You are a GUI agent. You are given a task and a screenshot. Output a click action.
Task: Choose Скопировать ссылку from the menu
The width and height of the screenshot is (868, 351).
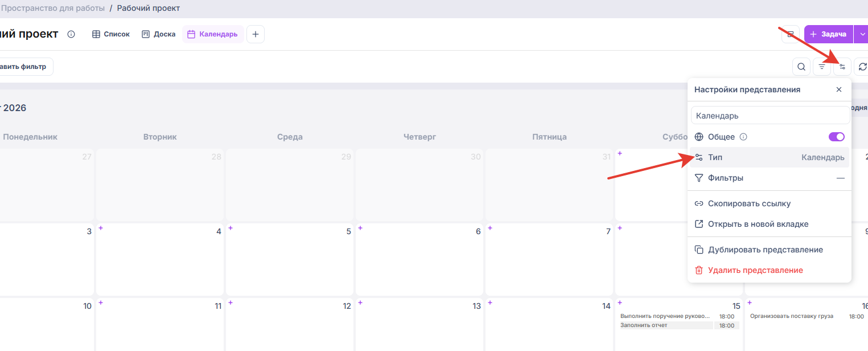click(x=770, y=203)
